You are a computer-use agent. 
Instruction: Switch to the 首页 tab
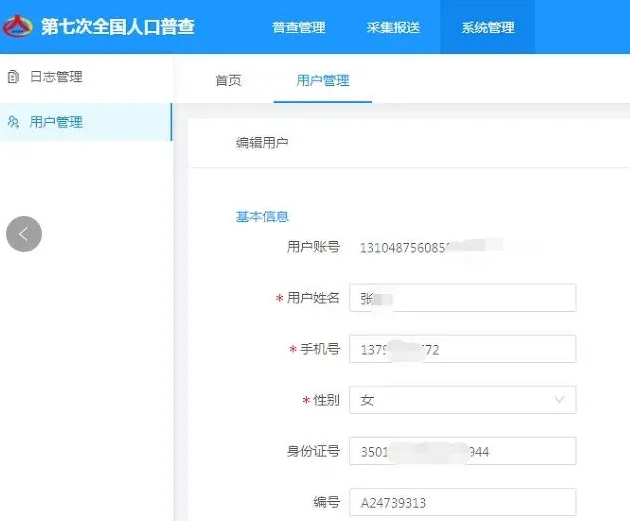[x=228, y=80]
